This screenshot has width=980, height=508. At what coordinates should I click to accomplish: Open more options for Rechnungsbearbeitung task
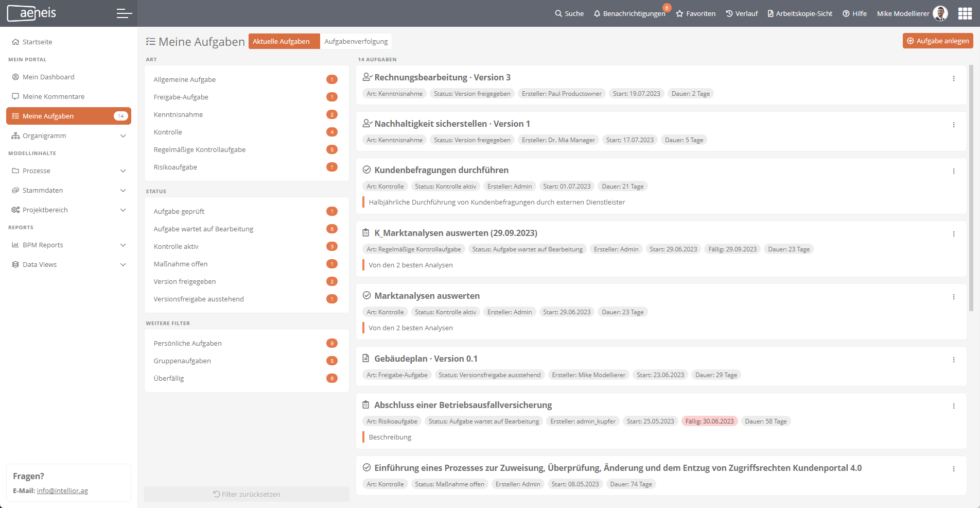pos(954,78)
